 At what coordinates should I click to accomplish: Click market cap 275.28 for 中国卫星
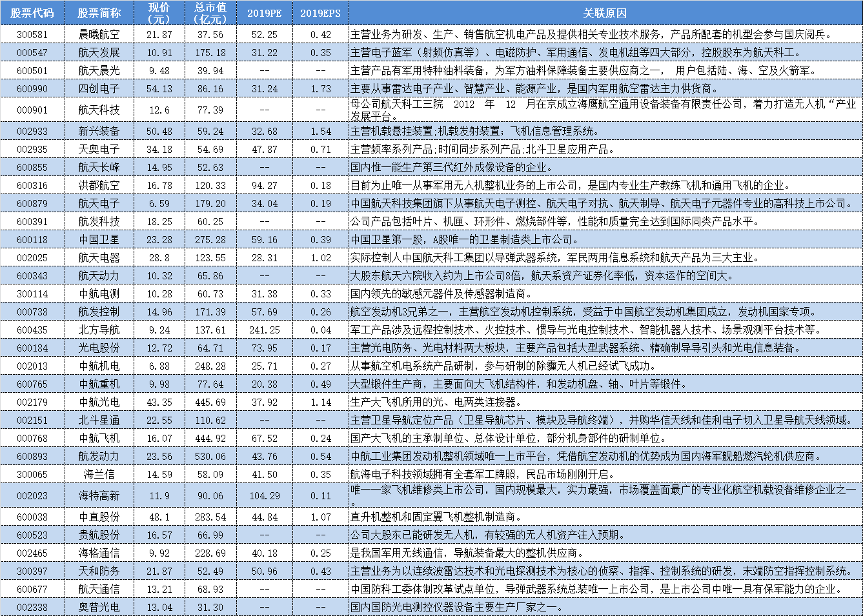(210, 239)
